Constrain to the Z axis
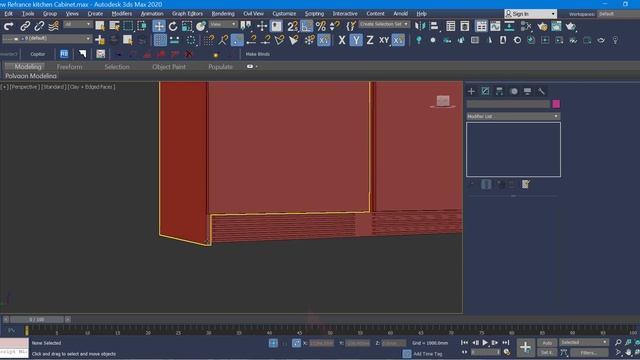 point(370,40)
